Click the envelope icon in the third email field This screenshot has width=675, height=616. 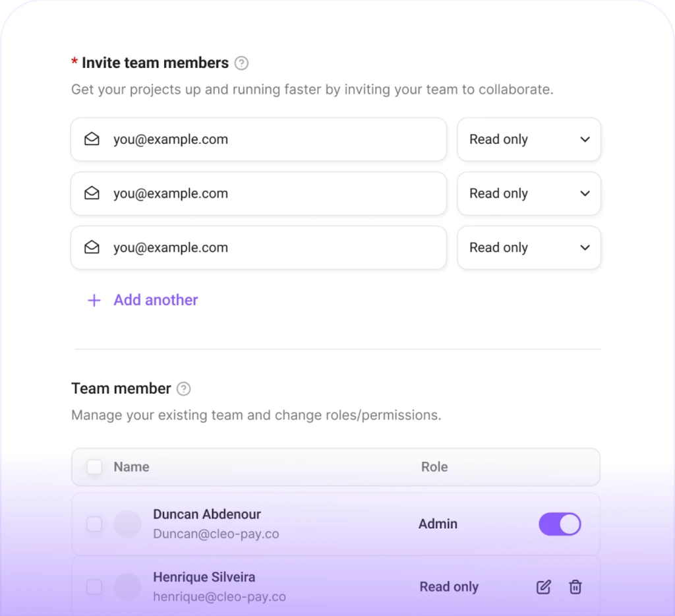[x=92, y=247]
